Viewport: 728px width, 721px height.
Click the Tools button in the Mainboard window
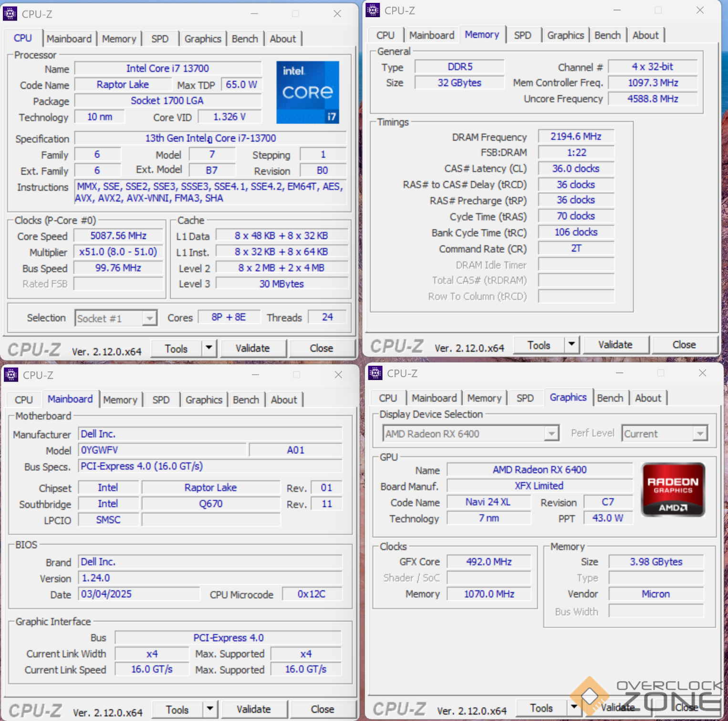[x=177, y=710]
